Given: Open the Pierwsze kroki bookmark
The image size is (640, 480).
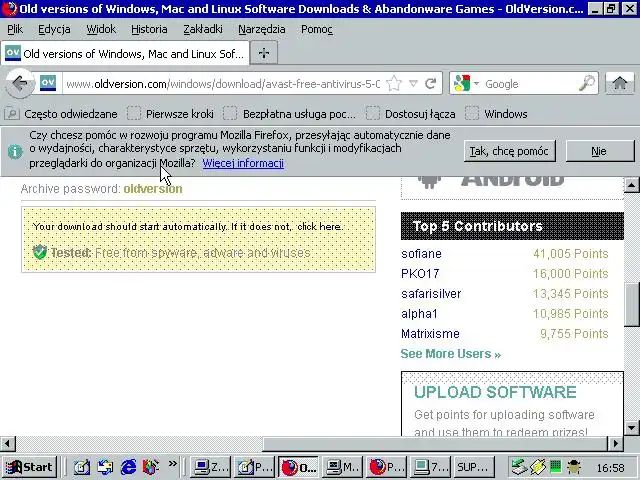Looking at the screenshot, I should [x=170, y=113].
